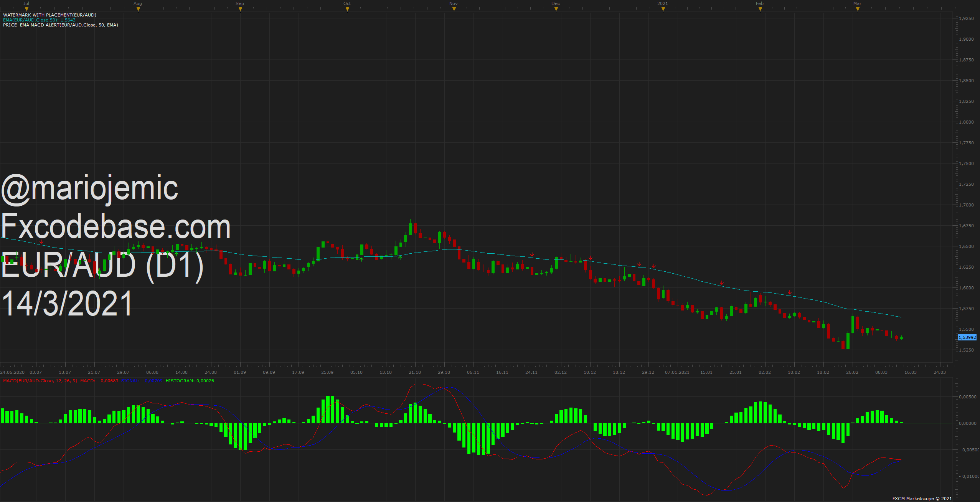Select the WATERMARK WITH PLACEMENT(EUR/AUD) indicator label
Viewport: 980px width, 502px height.
pos(49,15)
